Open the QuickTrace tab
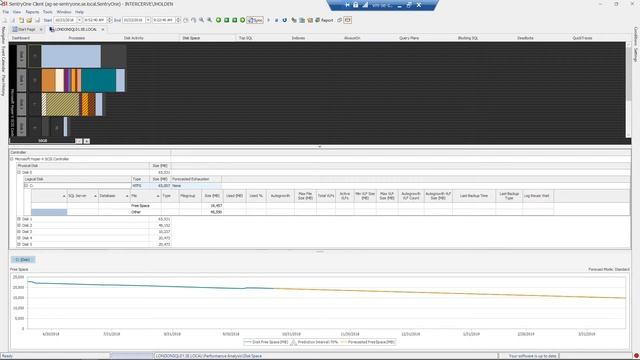This screenshot has height=360, width=640. pyautogui.click(x=582, y=38)
